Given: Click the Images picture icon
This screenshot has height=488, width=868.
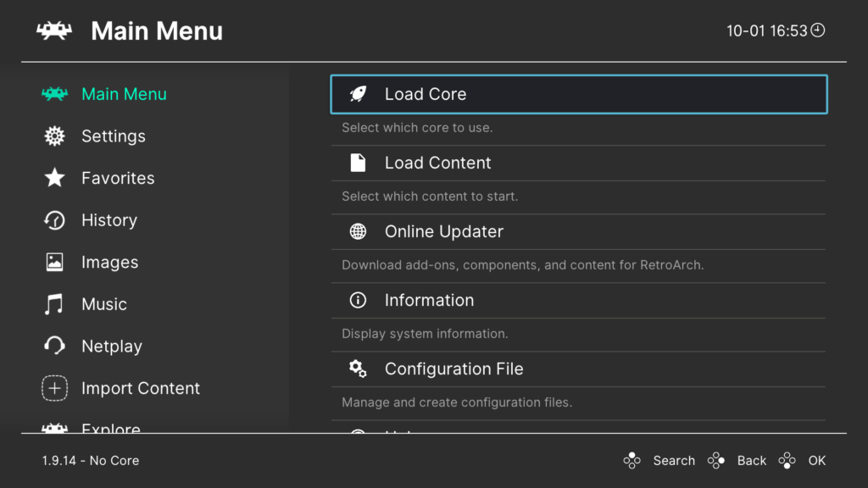Looking at the screenshot, I should 54,263.
